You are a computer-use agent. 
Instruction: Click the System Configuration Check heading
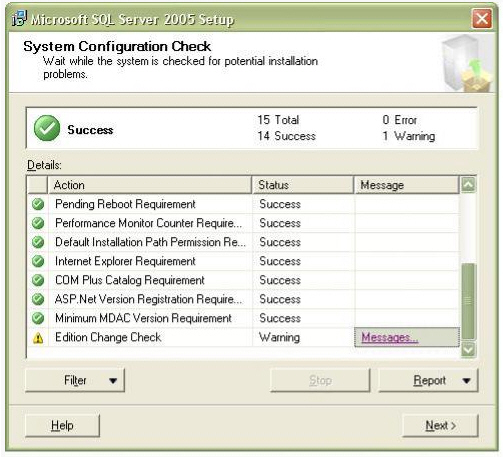point(117,46)
